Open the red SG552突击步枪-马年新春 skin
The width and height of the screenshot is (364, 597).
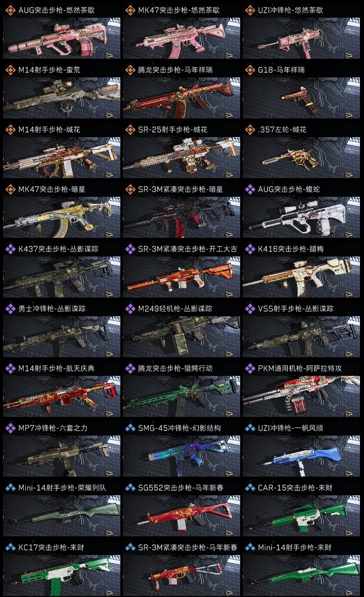point(181,516)
